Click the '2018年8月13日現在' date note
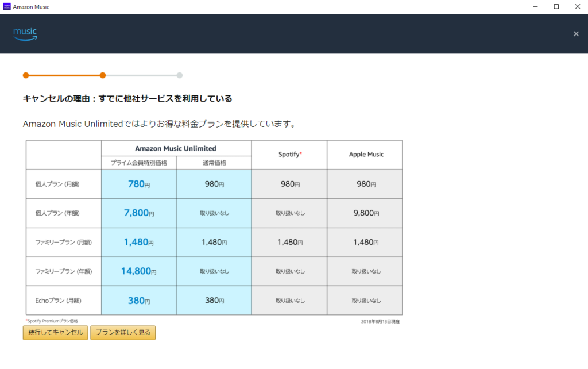Image resolution: width=588 pixels, height=369 pixels. click(380, 321)
